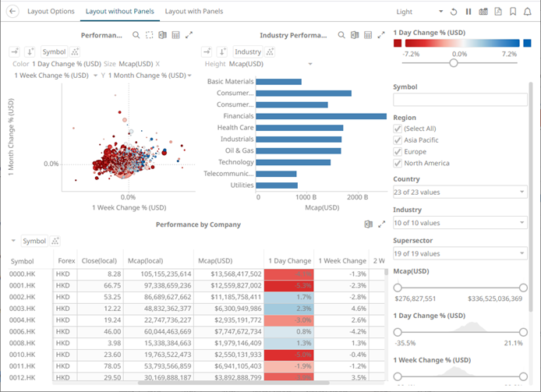Pause data updates with pause icon
Viewport: 541px width, 392px height.
468,12
